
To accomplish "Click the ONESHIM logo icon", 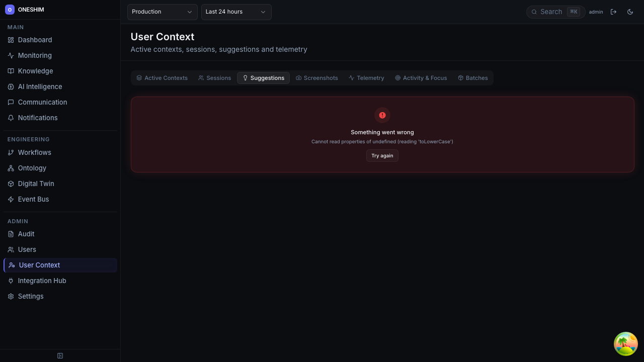I will (x=10, y=10).
